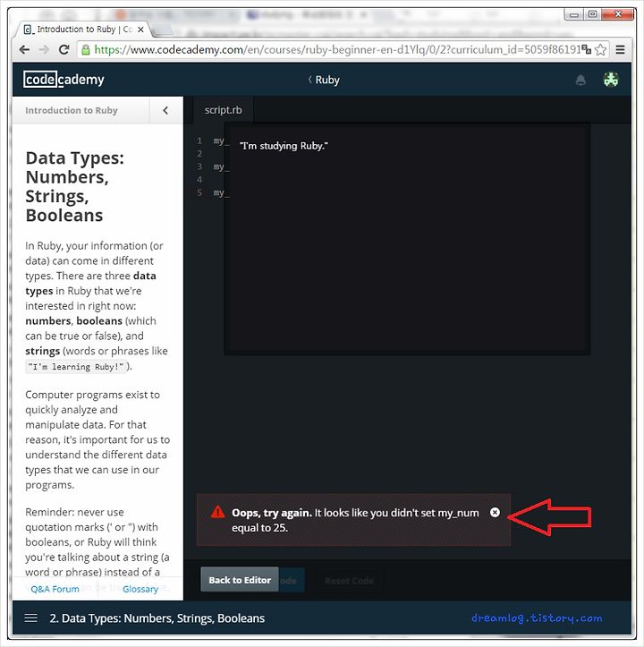Click the browser back arrow
This screenshot has width=644, height=647.
click(24, 50)
